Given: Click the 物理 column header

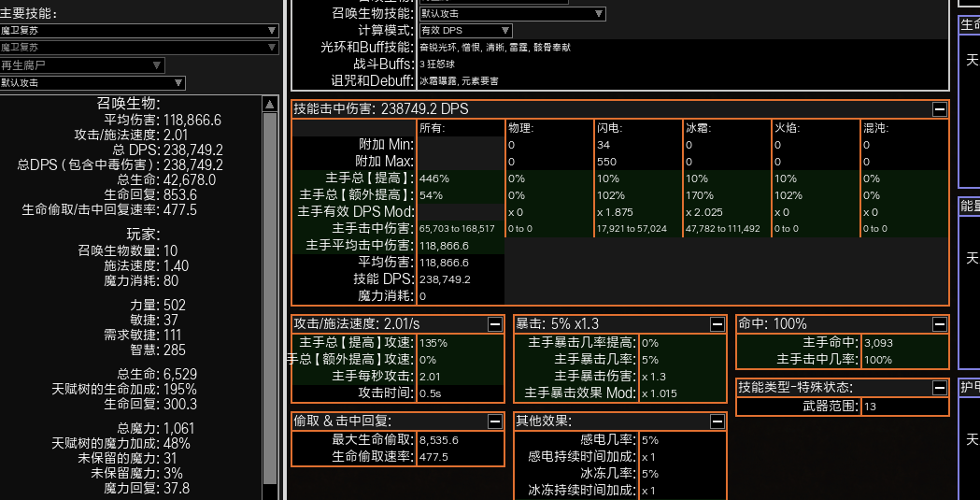Looking at the screenshot, I should [x=549, y=128].
